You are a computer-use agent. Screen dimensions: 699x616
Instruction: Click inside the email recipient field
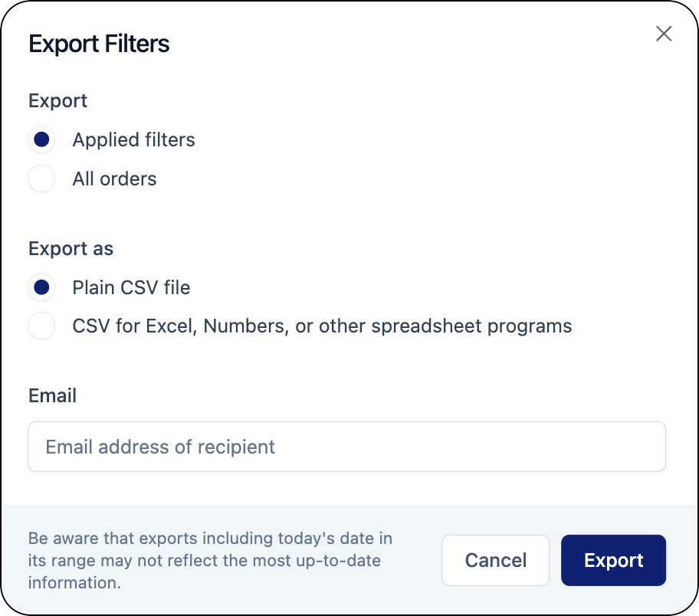(x=346, y=446)
